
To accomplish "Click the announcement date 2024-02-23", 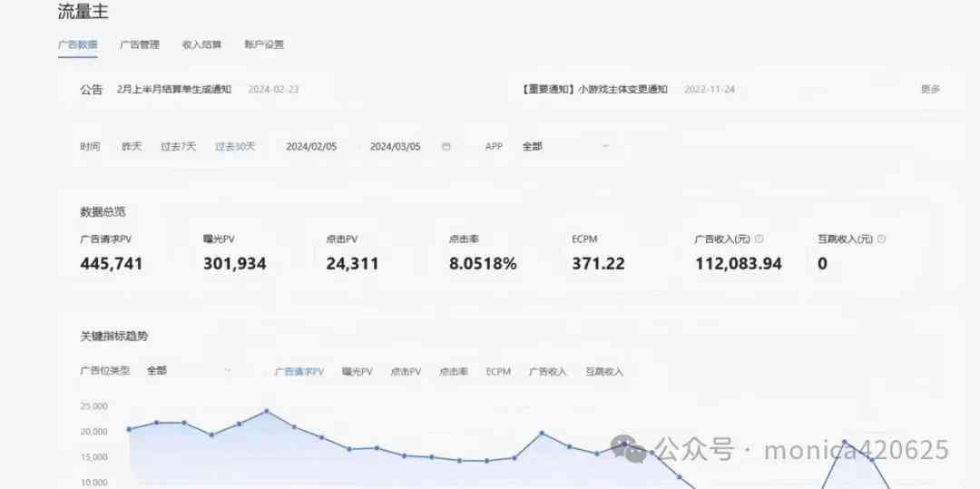I will tap(273, 89).
